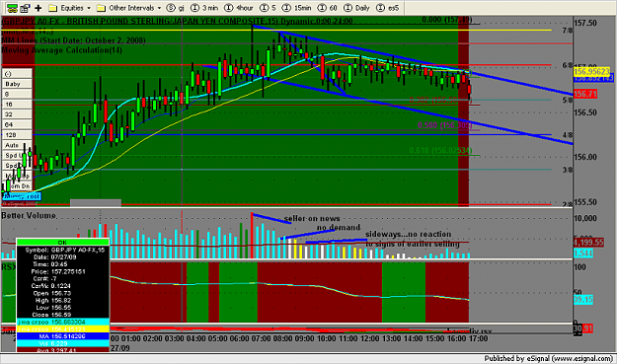Click the cyan 39.15 RSX value tag
617x364 pixels.
click(x=583, y=300)
